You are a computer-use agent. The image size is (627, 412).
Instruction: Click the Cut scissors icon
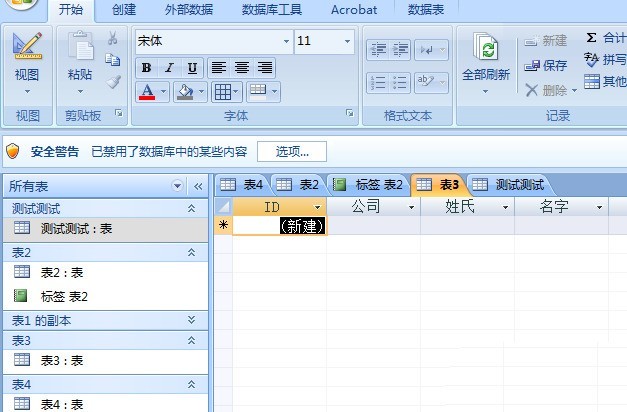pos(113,39)
